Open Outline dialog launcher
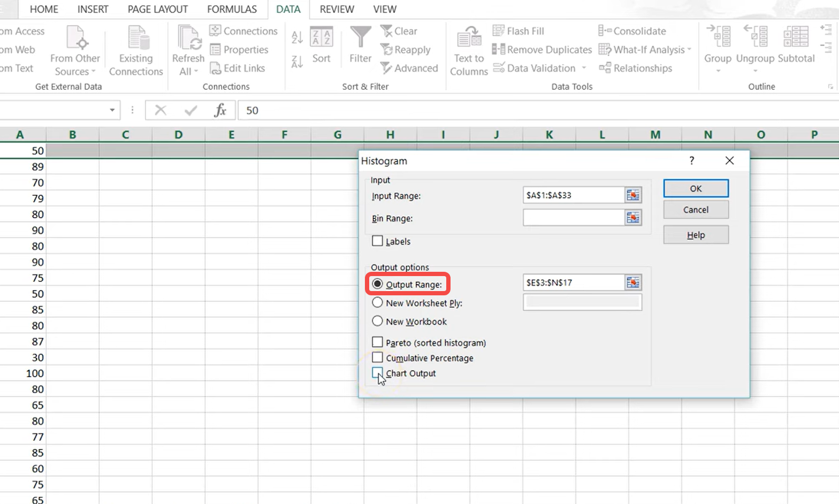 [x=830, y=87]
